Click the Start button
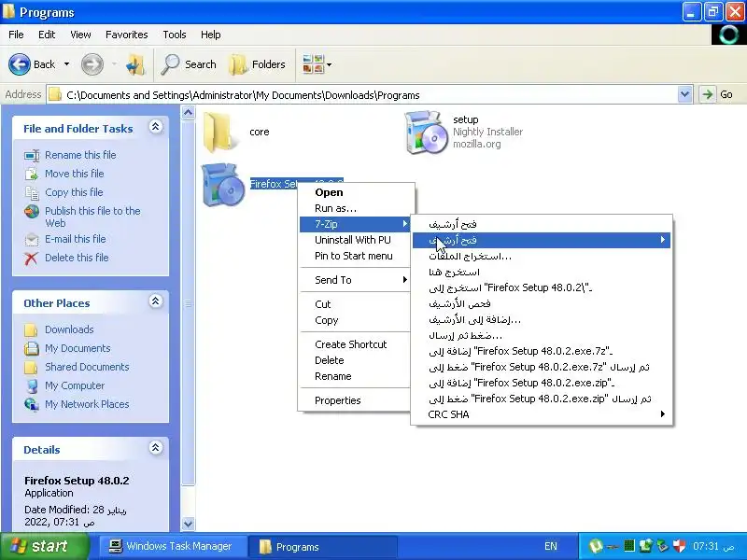The image size is (747, 560). pyautogui.click(x=44, y=546)
